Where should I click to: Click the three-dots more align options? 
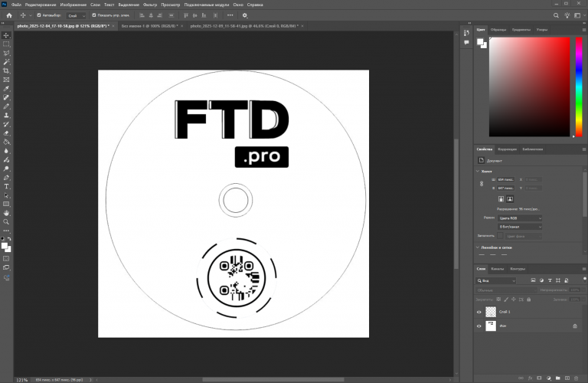[x=230, y=15]
